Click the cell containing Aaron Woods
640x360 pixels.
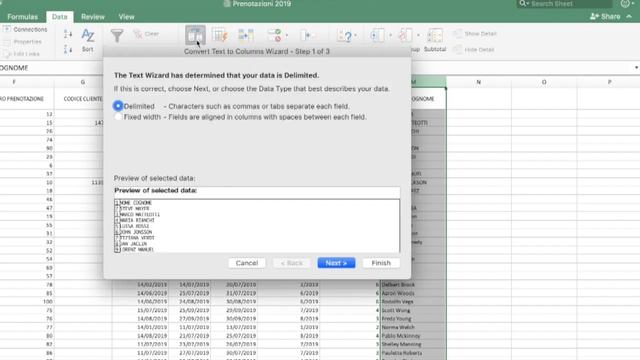413,293
